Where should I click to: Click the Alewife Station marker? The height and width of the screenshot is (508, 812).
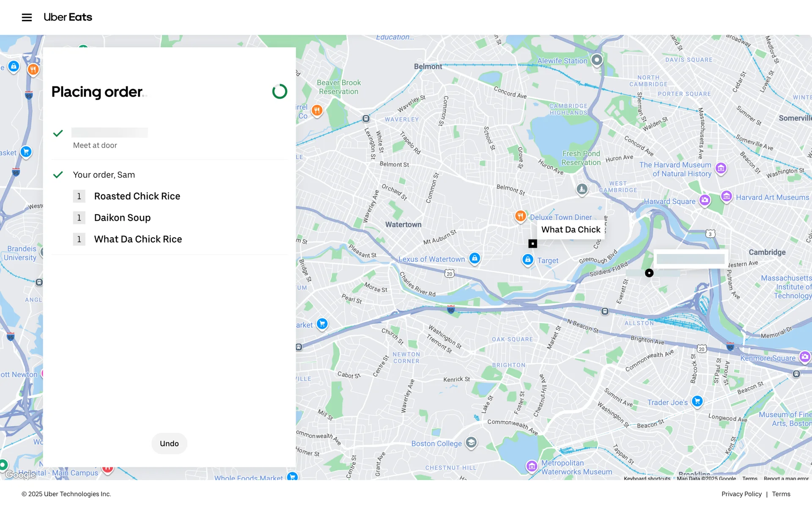coord(596,60)
